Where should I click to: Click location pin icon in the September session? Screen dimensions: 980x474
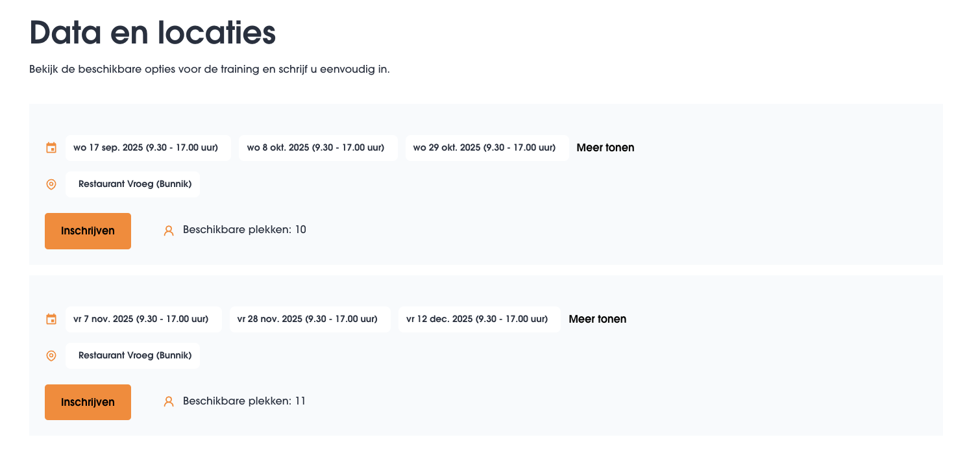[x=51, y=184]
